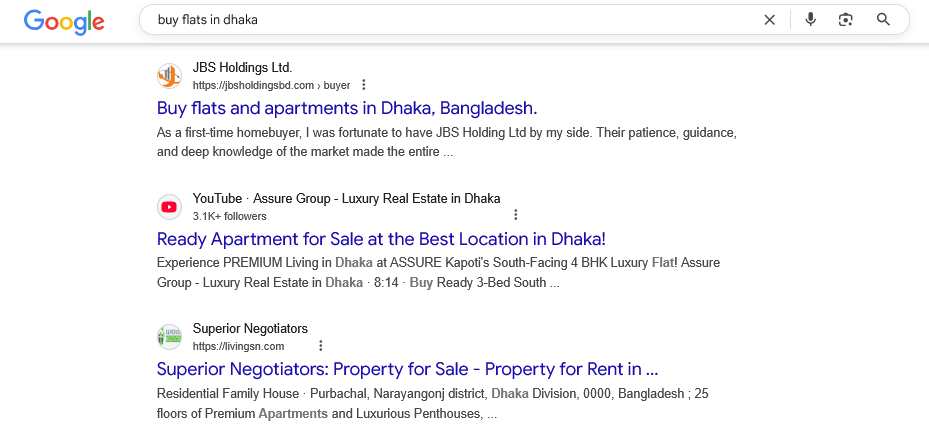
Task: Clear the search box text
Action: click(770, 20)
